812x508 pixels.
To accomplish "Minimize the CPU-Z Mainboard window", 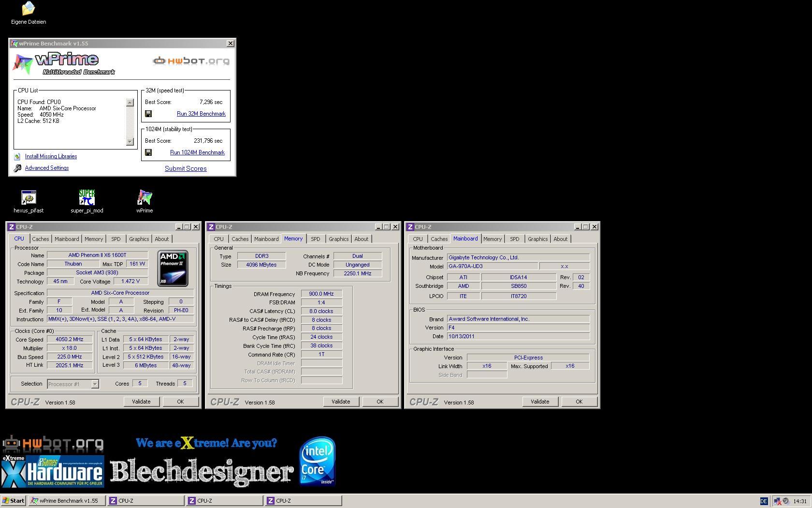I will click(x=578, y=227).
